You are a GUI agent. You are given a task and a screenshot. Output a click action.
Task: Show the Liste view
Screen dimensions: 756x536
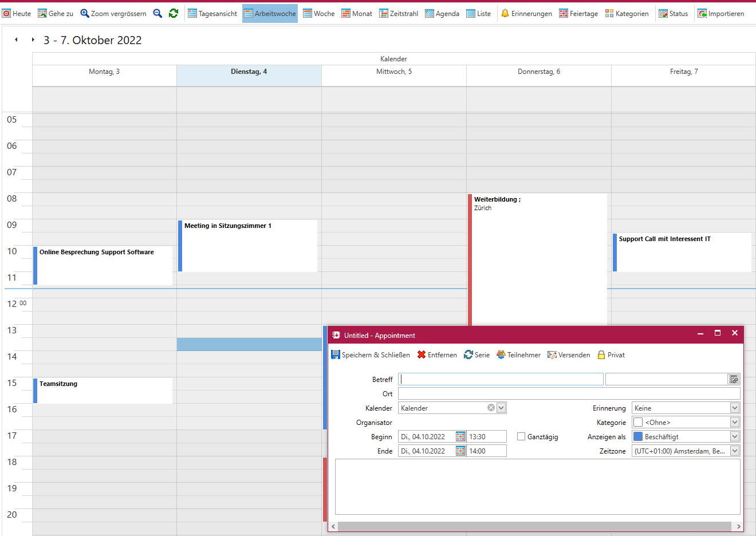click(x=479, y=13)
